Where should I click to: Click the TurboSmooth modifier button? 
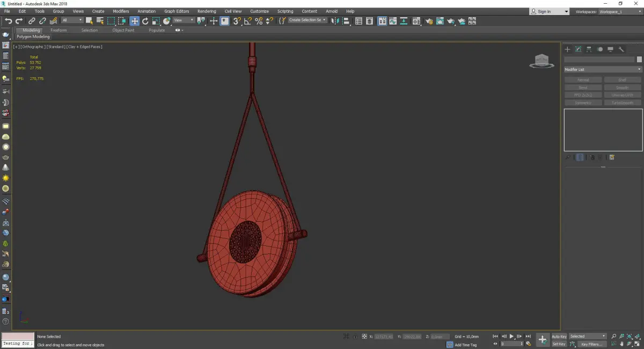click(623, 103)
